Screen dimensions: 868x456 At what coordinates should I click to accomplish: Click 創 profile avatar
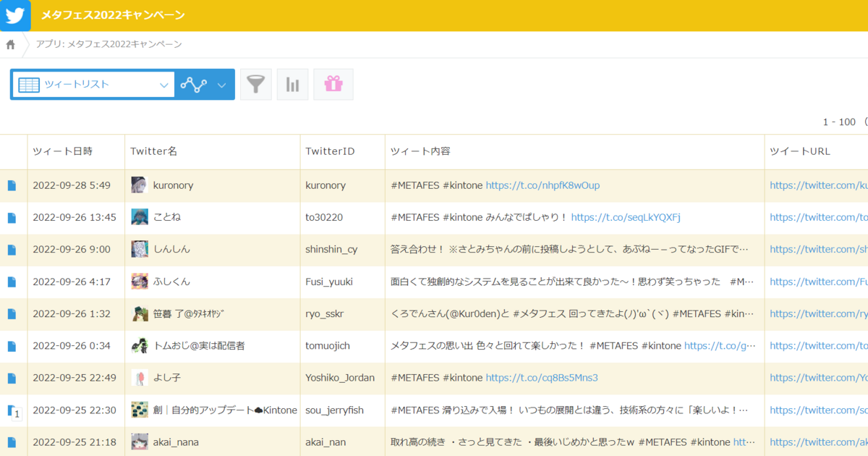pyautogui.click(x=140, y=410)
